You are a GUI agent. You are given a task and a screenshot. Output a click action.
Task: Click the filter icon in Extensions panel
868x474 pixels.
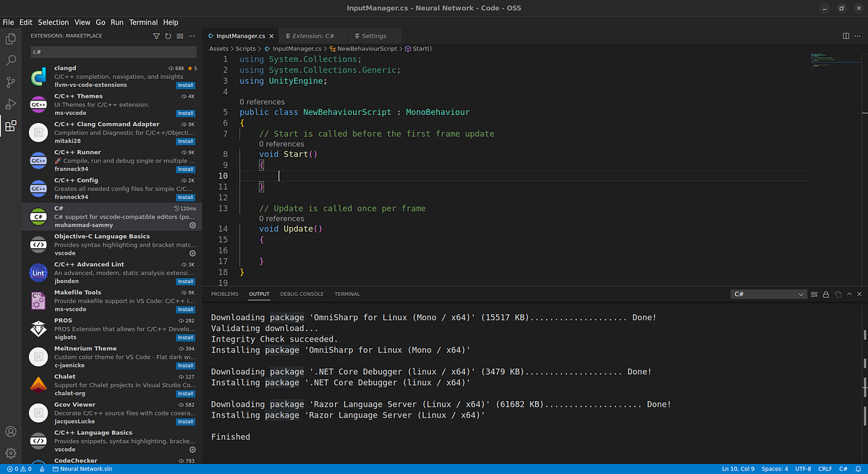point(156,35)
